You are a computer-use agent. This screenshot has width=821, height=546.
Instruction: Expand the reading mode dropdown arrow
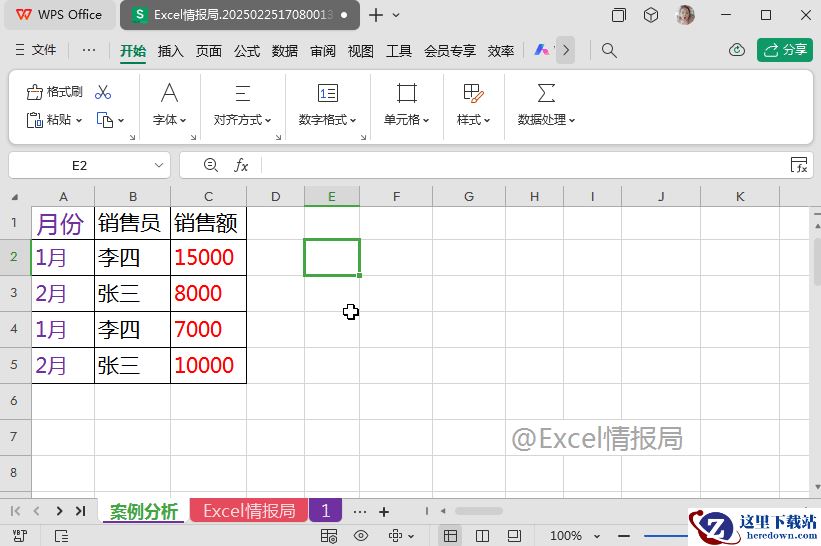[x=411, y=536]
